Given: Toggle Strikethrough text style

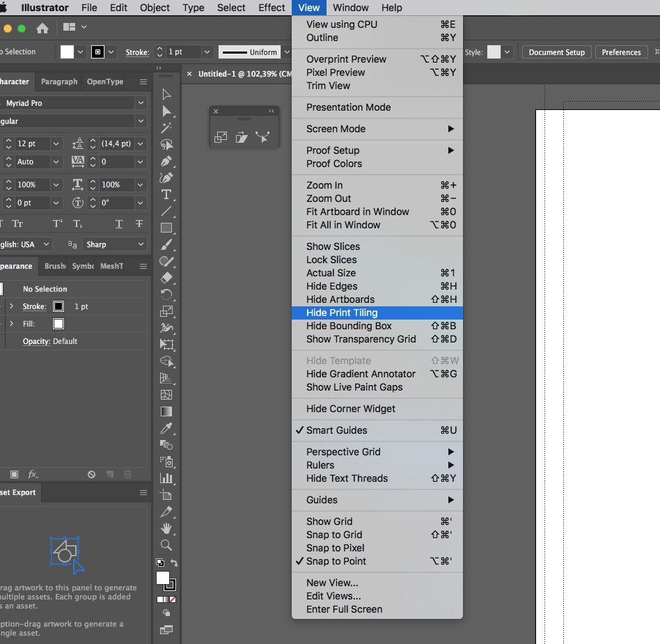Looking at the screenshot, I should (139, 223).
